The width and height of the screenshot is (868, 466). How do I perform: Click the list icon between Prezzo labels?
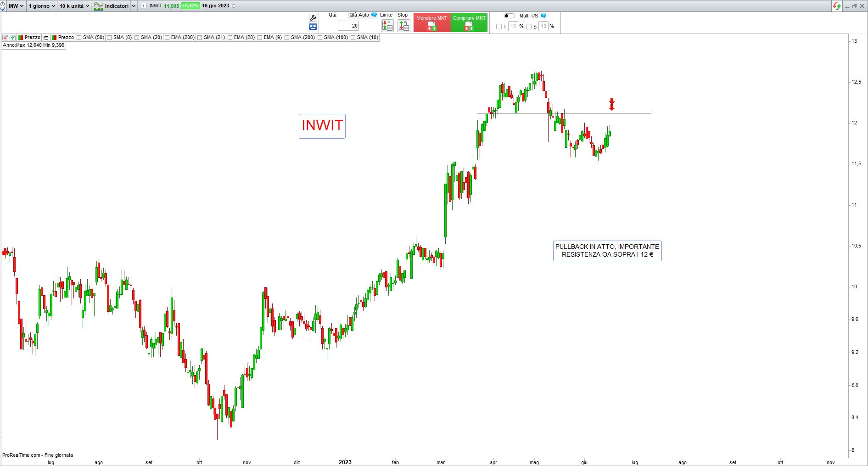point(46,38)
